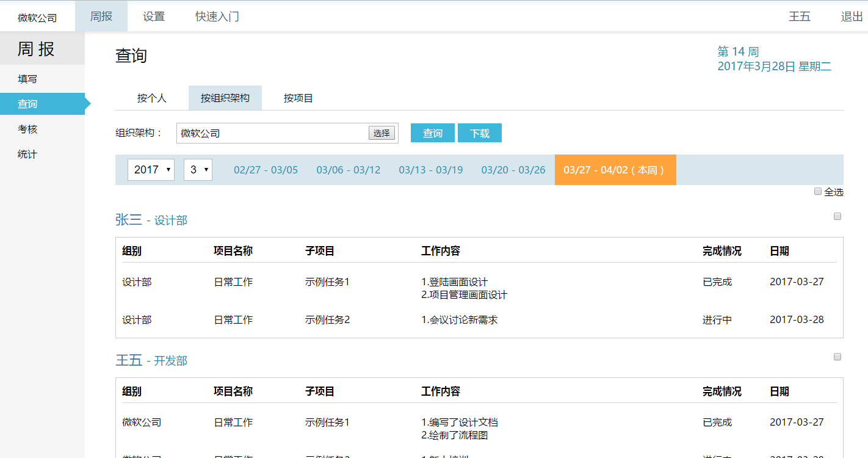Select the current week 03/27 - 04/02
The image size is (868, 458).
click(x=615, y=170)
